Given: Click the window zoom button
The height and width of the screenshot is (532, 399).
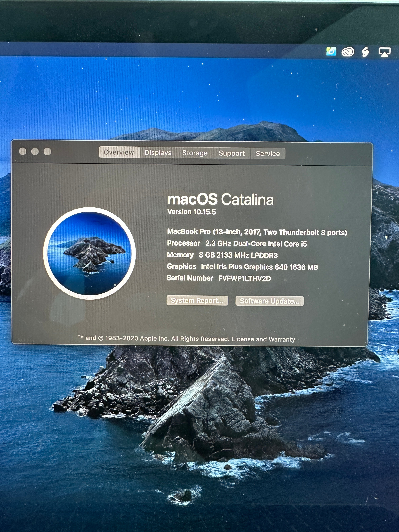Looking at the screenshot, I should point(47,151).
